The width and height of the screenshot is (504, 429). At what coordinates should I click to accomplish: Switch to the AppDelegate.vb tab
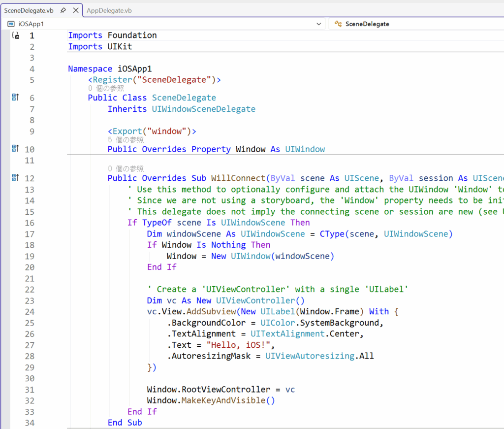click(x=109, y=10)
